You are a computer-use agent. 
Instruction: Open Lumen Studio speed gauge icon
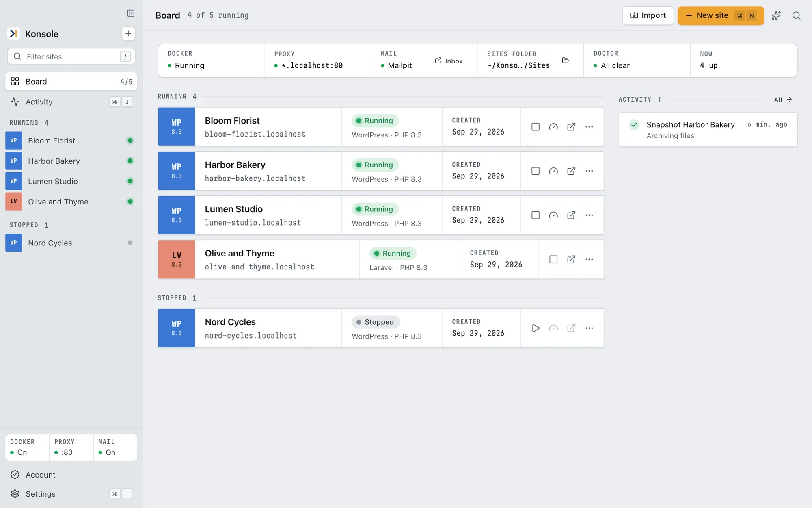click(553, 215)
